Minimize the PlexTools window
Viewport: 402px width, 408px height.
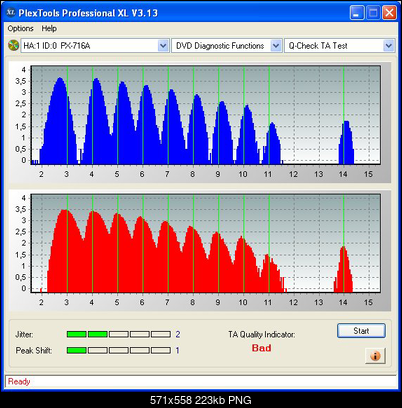(x=357, y=13)
